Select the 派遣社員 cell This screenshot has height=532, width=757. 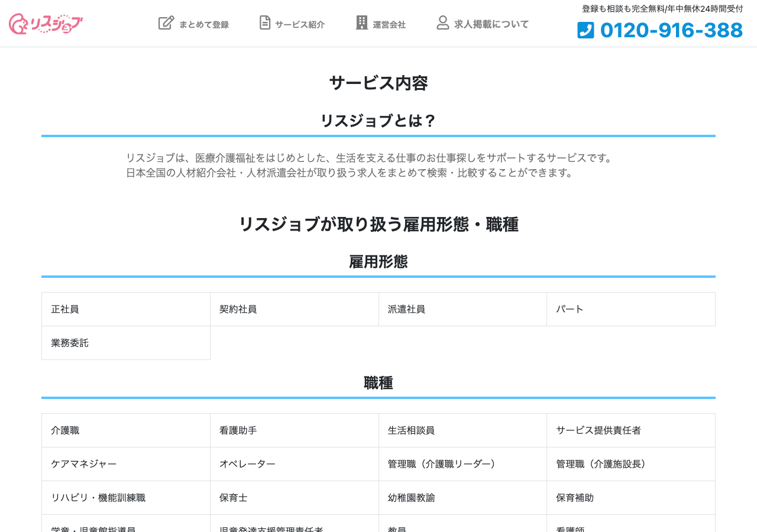point(463,309)
